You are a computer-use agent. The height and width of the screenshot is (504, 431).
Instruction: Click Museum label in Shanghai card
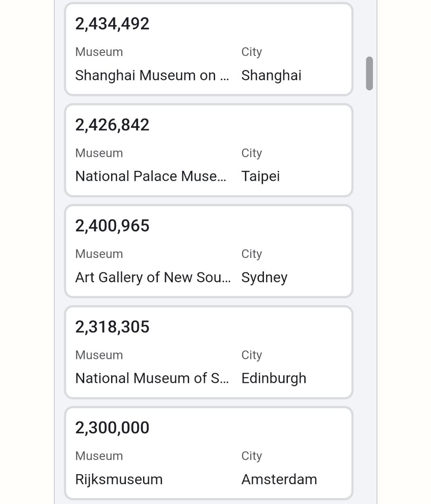(x=99, y=52)
